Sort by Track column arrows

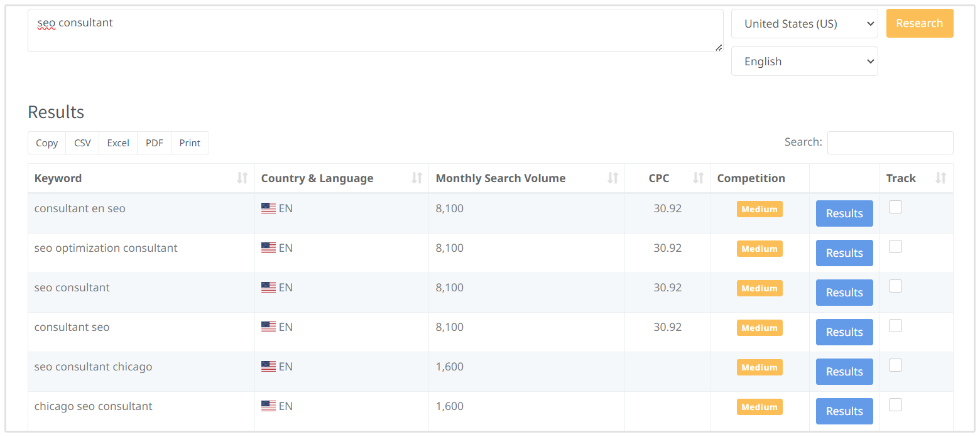(x=940, y=178)
